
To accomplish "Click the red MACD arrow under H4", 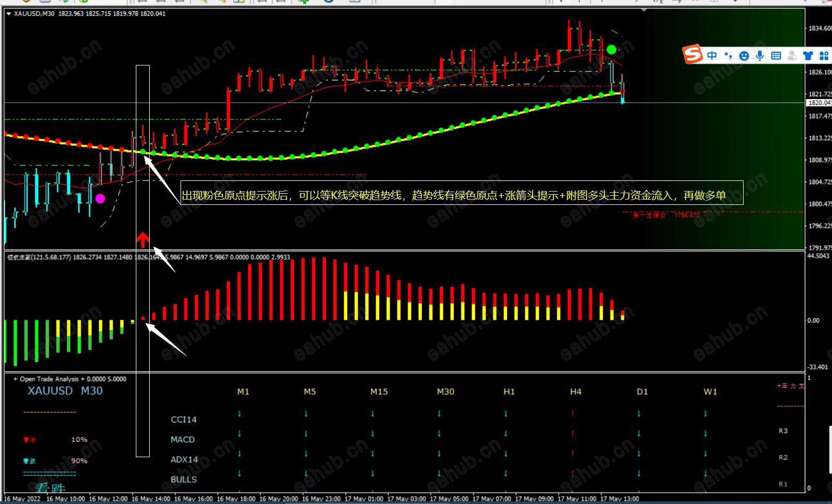I will 573,433.
